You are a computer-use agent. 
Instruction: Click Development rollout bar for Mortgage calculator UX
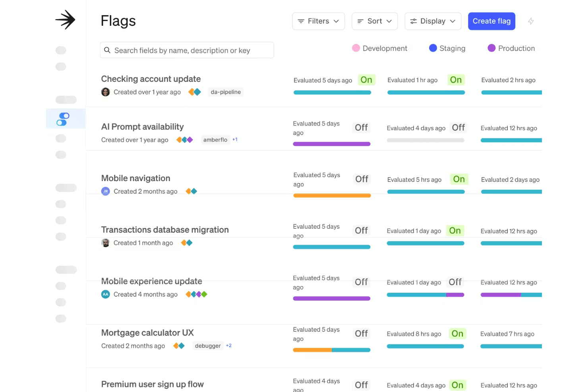pos(332,350)
